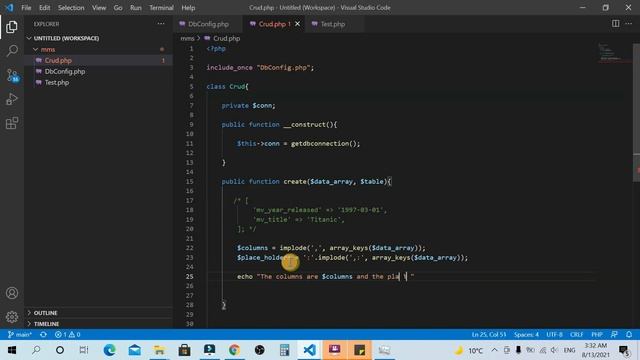Select PHP language mode
The image size is (640, 360).
point(597,334)
